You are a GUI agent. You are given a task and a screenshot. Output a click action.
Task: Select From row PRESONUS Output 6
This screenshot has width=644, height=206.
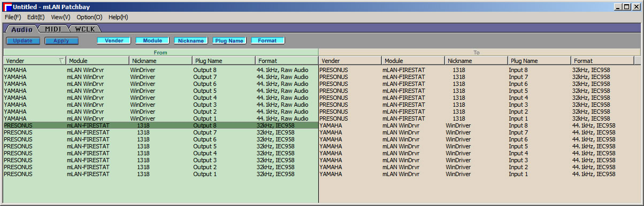pyautogui.click(x=160, y=139)
